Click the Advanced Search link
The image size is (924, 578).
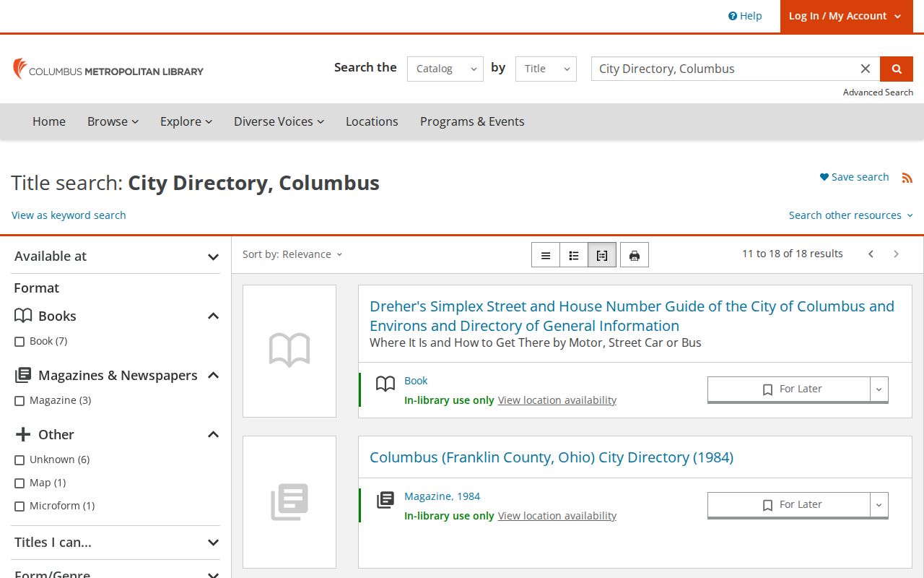(878, 92)
